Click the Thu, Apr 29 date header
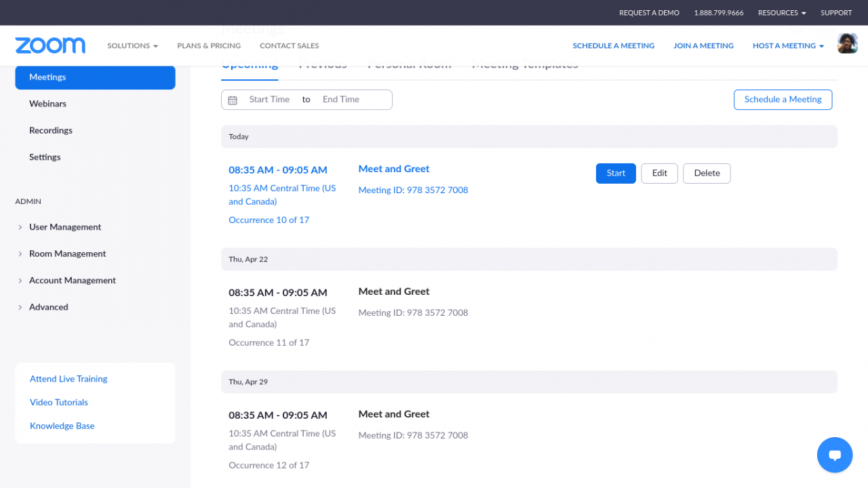Screen dimensions: 868x488 click(529, 382)
